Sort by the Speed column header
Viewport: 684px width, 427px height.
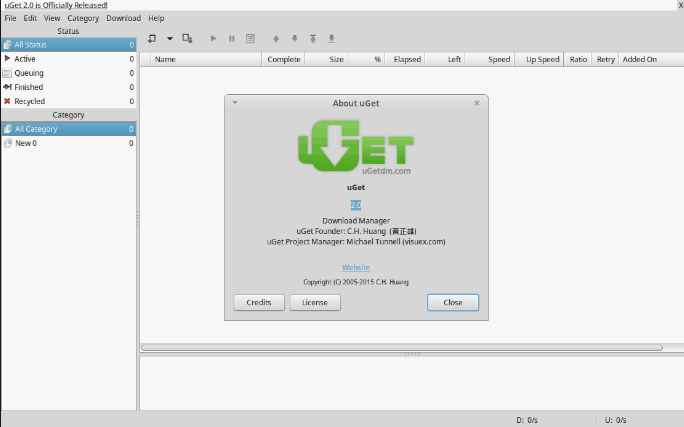(490, 59)
